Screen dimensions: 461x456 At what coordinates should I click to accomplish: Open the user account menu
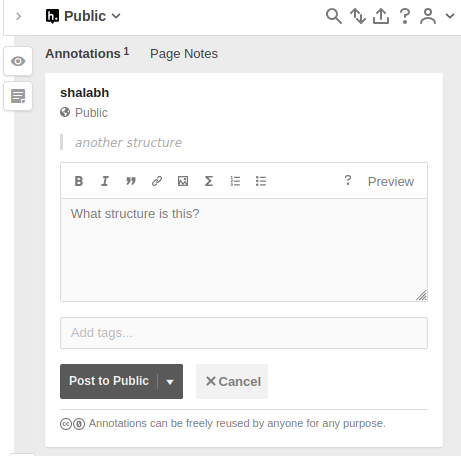coord(437,16)
